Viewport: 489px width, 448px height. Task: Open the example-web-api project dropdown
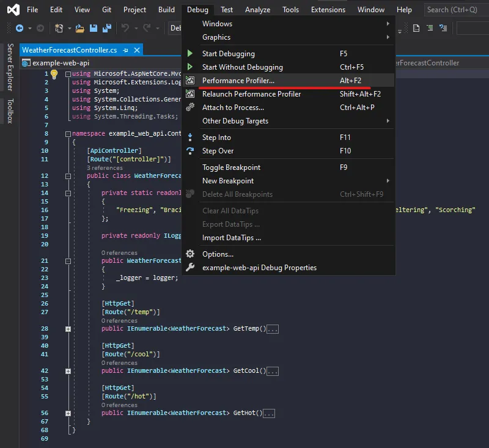[x=101, y=63]
